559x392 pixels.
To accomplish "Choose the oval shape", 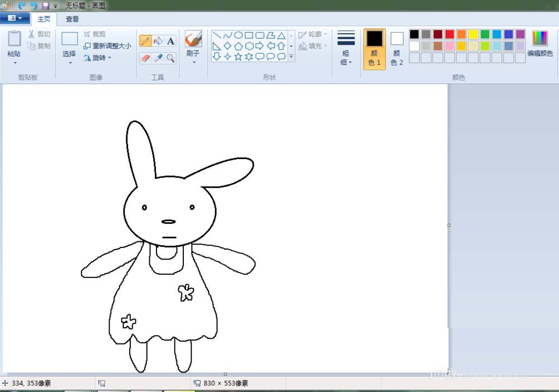I will click(238, 35).
